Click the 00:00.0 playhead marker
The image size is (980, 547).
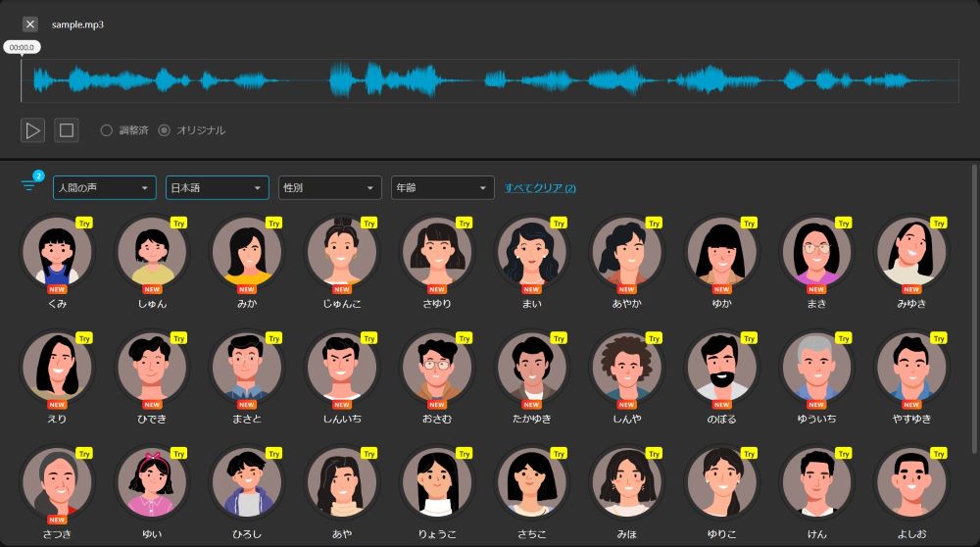(x=22, y=47)
